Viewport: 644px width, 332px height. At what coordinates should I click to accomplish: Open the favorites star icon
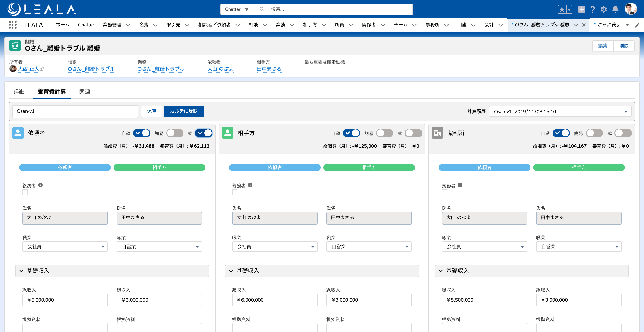click(562, 9)
